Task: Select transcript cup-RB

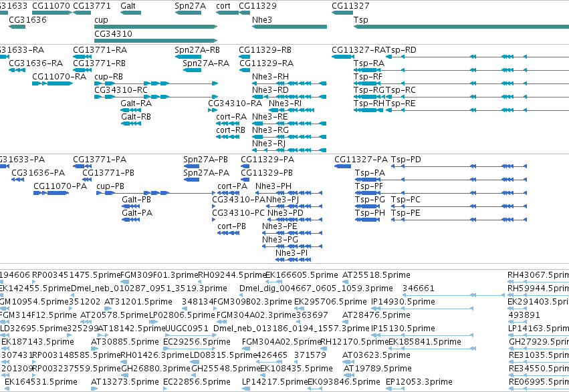Action: point(156,83)
